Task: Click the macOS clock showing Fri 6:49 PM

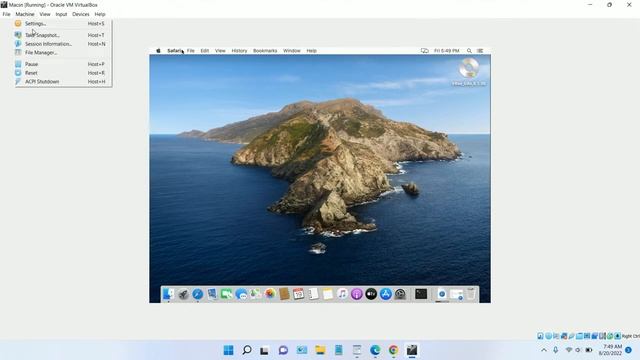Action: point(447,51)
